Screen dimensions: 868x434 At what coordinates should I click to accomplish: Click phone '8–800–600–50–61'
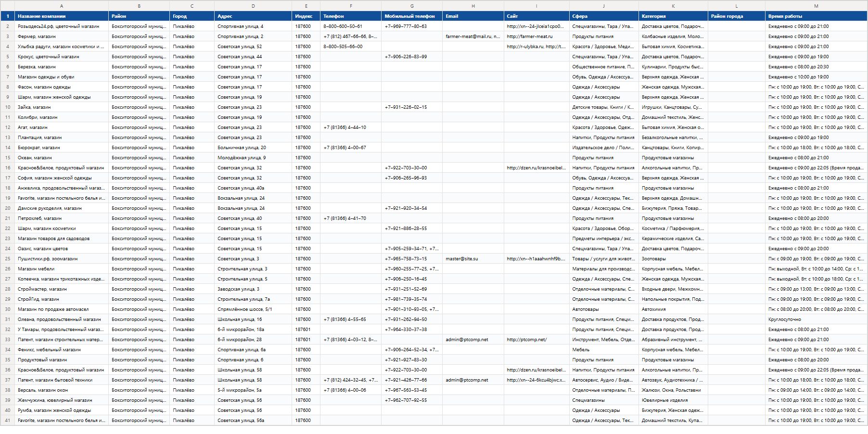[x=351, y=26]
